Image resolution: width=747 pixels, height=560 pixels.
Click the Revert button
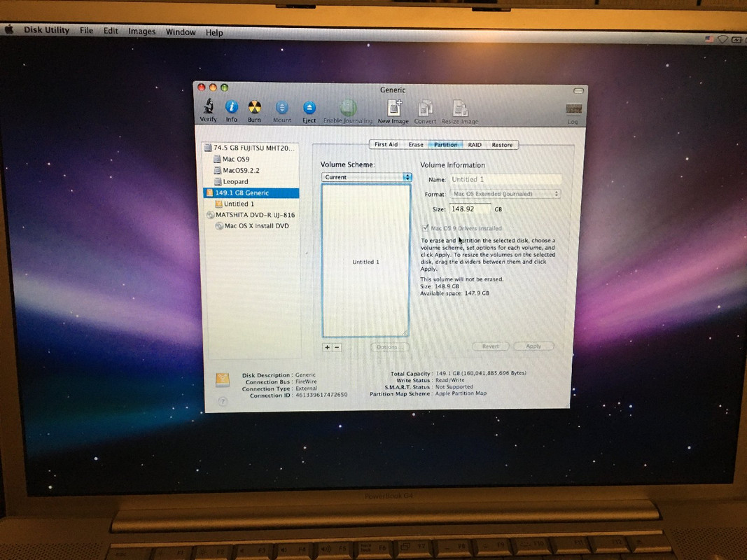pyautogui.click(x=490, y=346)
